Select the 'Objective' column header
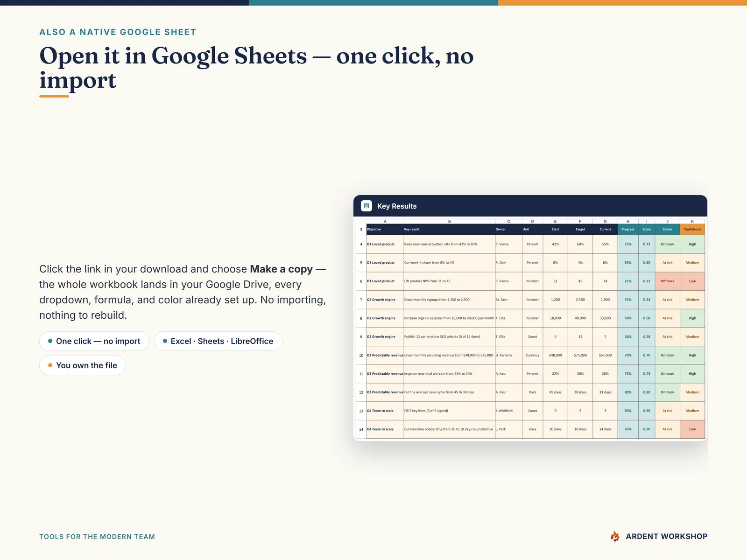Image resolution: width=747 pixels, height=560 pixels. (x=385, y=229)
